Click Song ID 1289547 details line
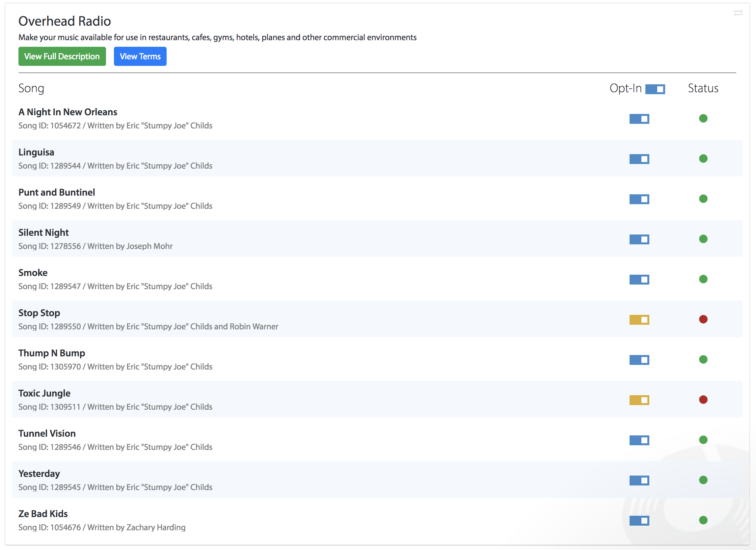The width and height of the screenshot is (756, 550). (x=115, y=286)
